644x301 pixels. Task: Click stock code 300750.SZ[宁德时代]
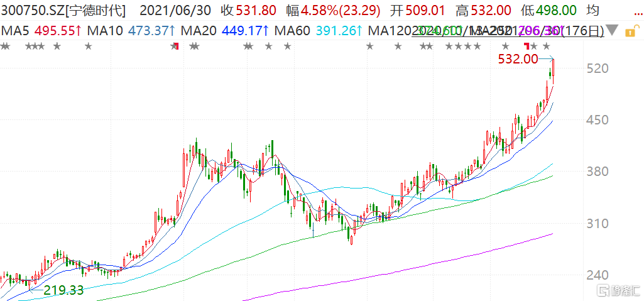63,10
